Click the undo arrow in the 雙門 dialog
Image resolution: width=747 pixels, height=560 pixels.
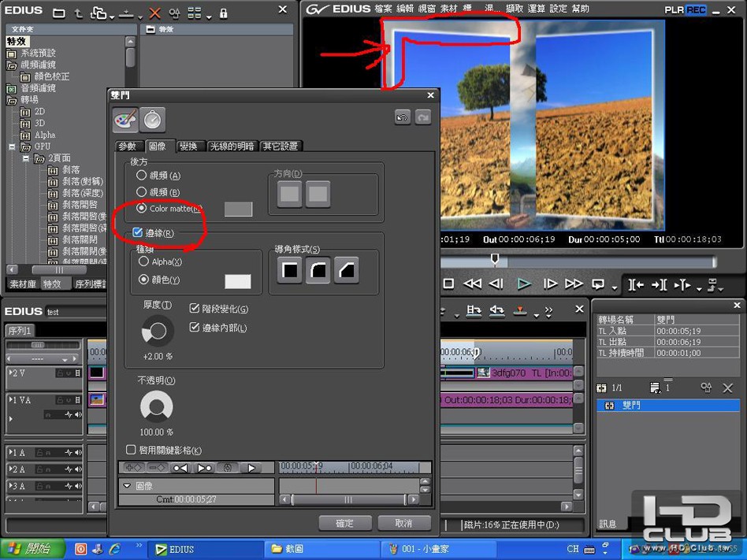point(403,117)
